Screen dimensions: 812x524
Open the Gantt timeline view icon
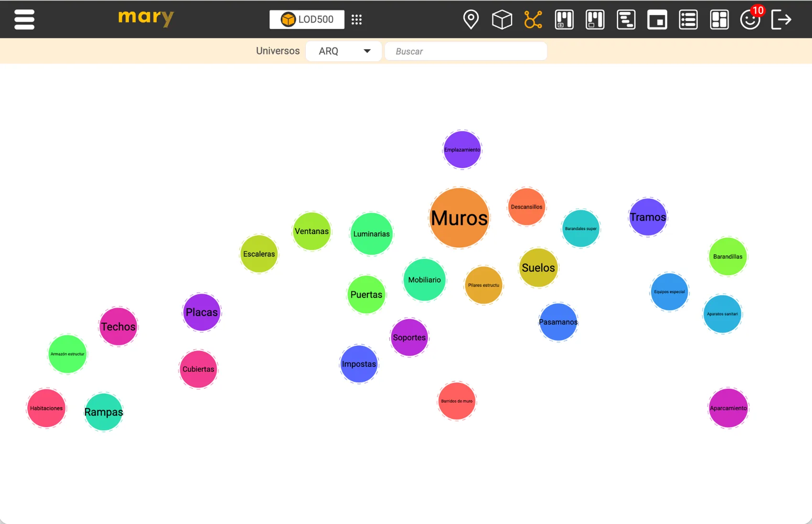click(626, 20)
